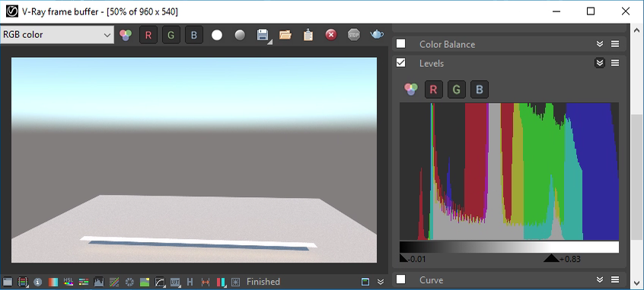
Task: Uncheck the Levels checkbox
Action: 400,62
